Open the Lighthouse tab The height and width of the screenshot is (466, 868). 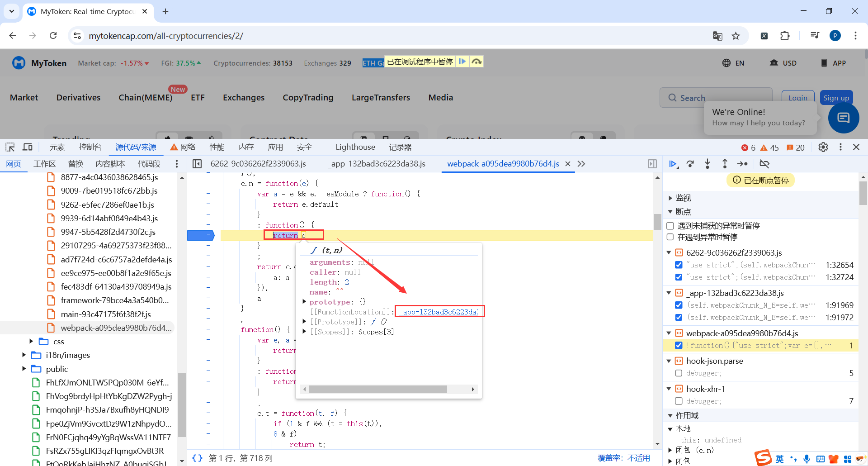pos(355,147)
